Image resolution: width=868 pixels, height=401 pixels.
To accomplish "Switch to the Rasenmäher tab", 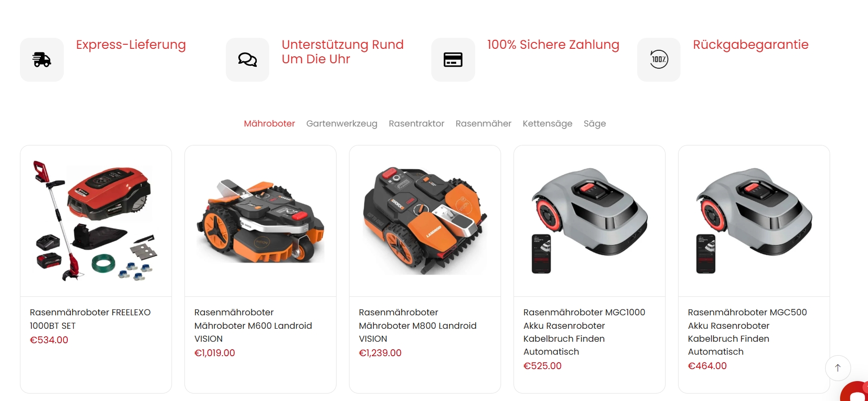I will (x=483, y=124).
